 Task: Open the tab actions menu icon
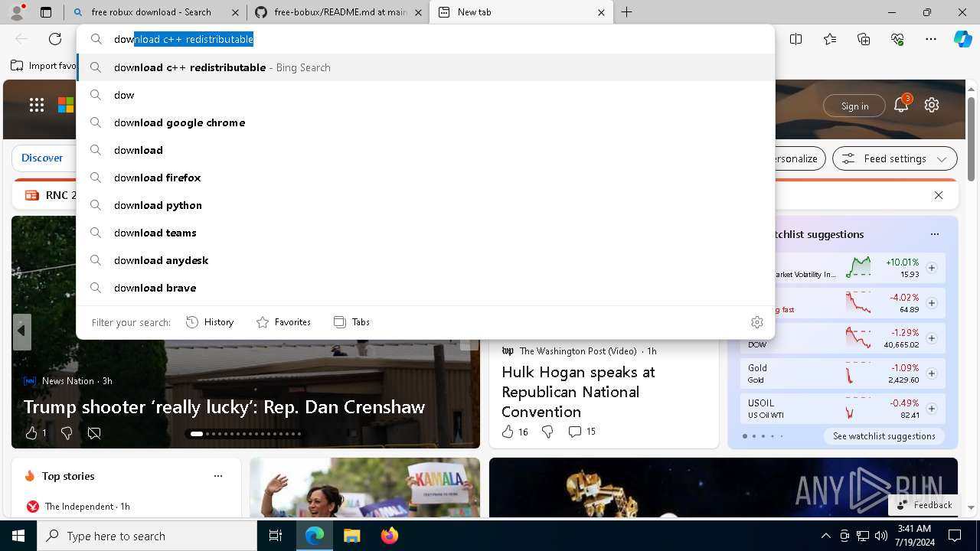[46, 12]
